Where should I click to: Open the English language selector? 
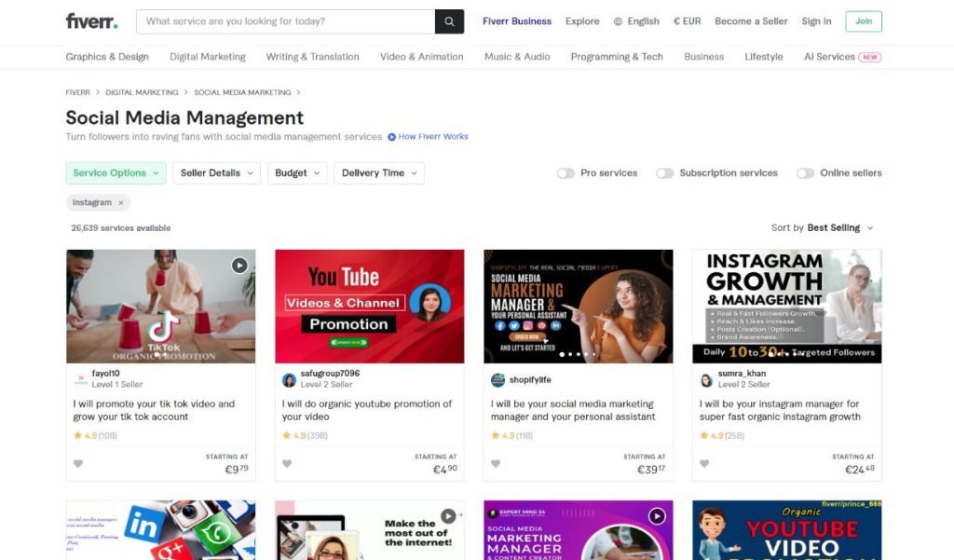636,21
